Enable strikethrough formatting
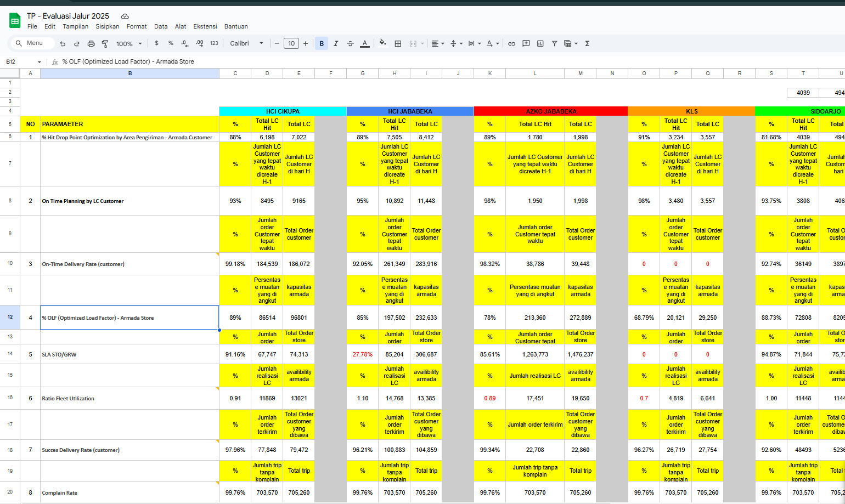 [350, 43]
